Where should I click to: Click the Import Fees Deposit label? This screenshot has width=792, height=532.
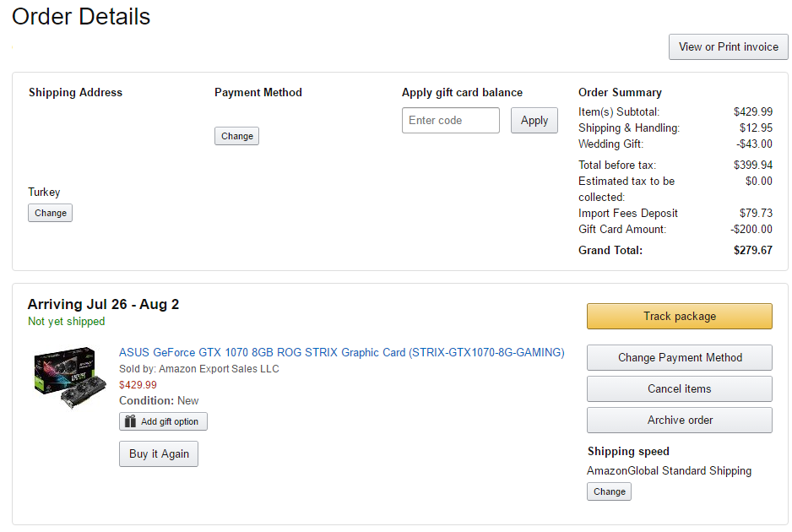tap(628, 213)
